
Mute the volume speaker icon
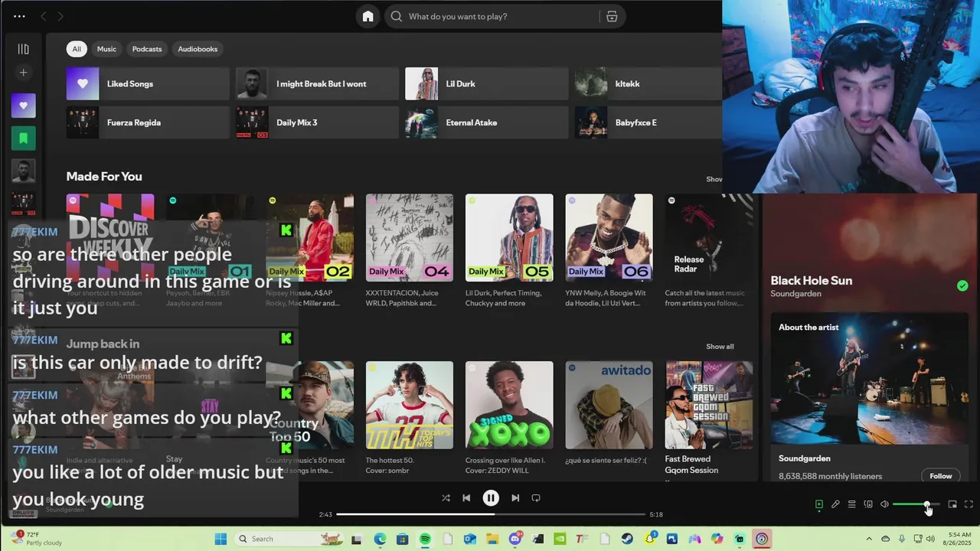884,504
